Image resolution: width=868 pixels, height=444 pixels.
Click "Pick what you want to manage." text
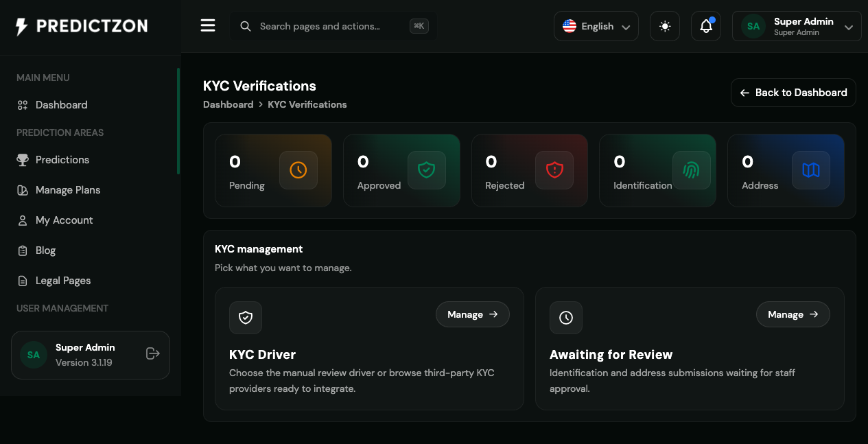tap(283, 268)
